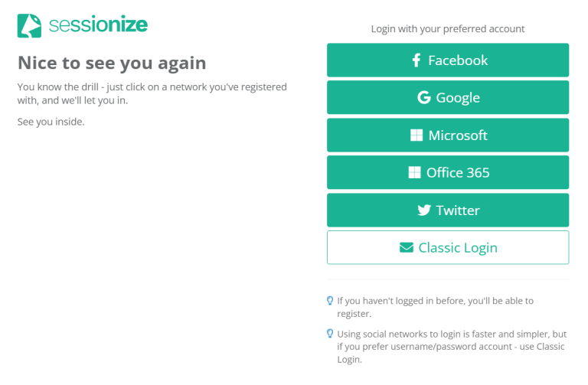
Task: Click the Twitter bird icon
Action: (424, 210)
